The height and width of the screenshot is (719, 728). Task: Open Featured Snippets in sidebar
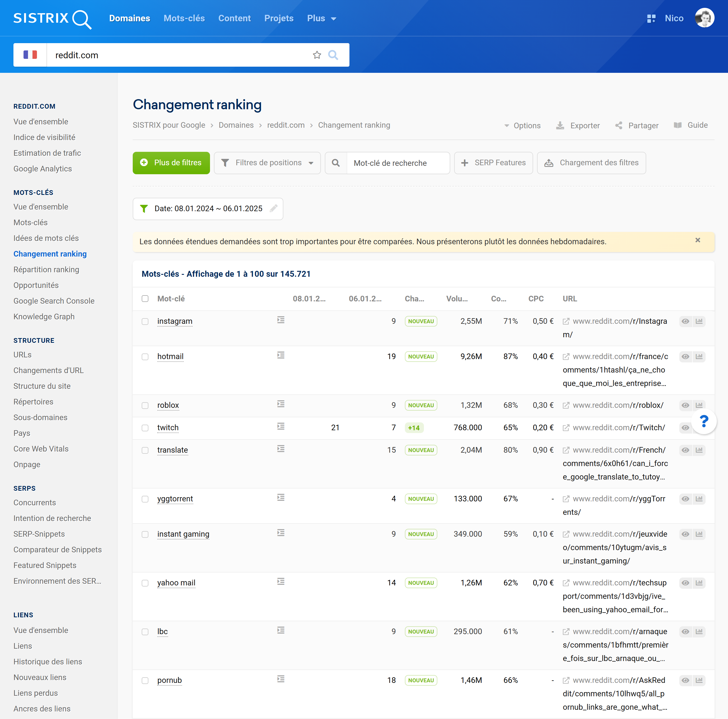[45, 566]
